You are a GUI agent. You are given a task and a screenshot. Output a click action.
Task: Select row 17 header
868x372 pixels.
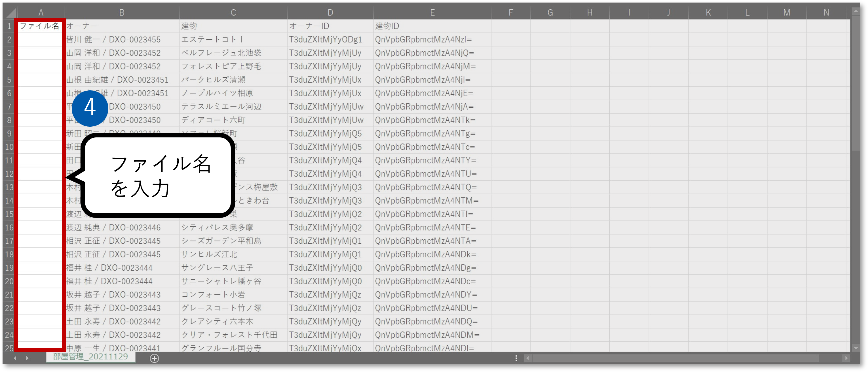click(x=9, y=241)
